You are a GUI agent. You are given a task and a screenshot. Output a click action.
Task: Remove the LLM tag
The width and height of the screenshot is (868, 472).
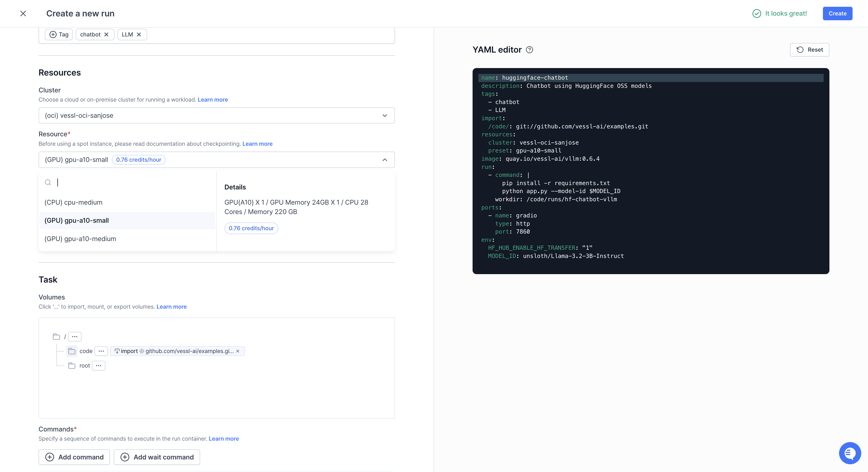point(139,35)
